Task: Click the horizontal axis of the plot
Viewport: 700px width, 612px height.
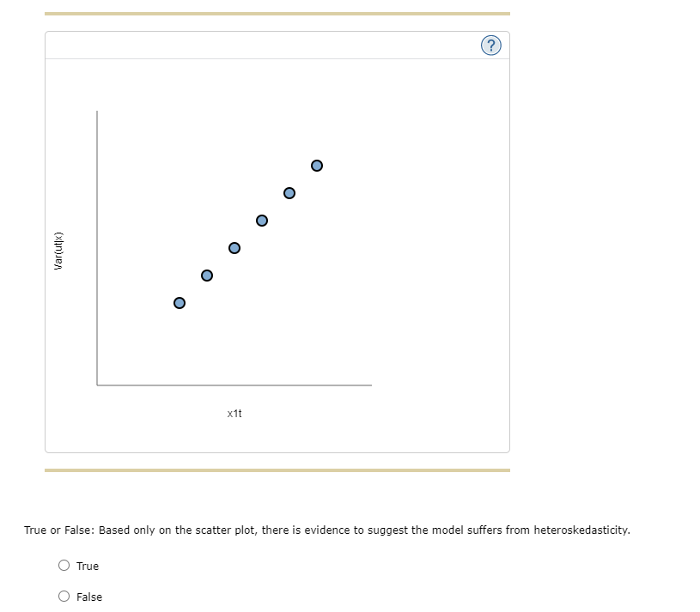Action: coord(234,385)
